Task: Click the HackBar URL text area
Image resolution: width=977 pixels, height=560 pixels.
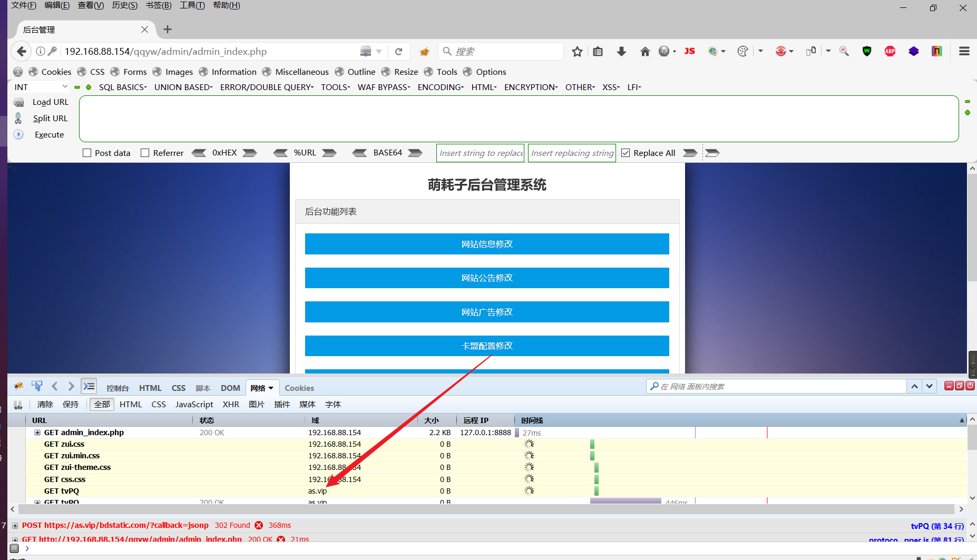Action: click(519, 119)
